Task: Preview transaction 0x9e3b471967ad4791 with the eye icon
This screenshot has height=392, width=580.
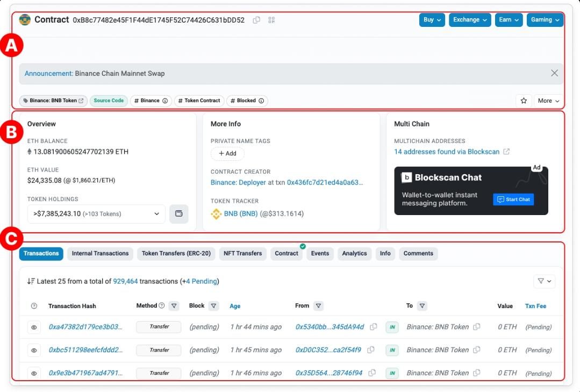Action: [x=34, y=373]
